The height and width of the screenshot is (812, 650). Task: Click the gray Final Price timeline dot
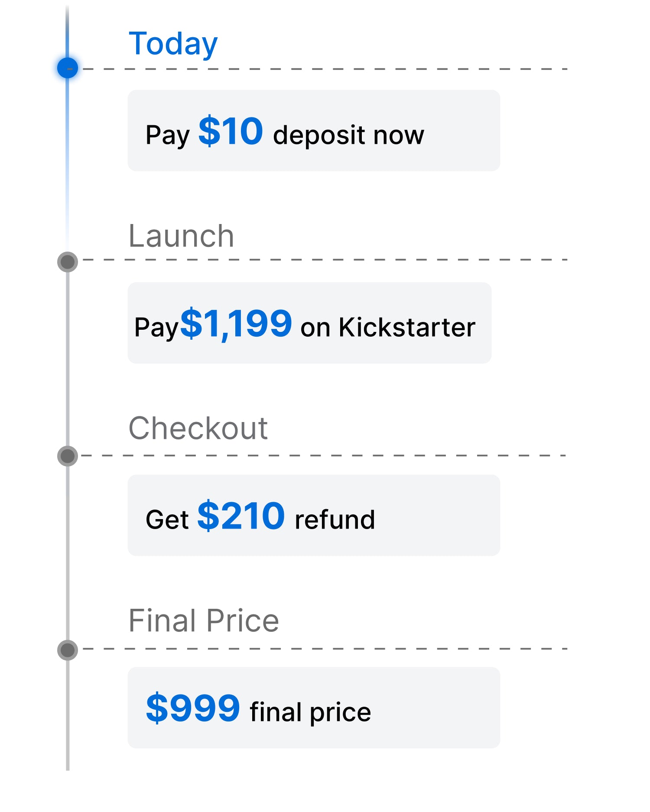coord(68,650)
